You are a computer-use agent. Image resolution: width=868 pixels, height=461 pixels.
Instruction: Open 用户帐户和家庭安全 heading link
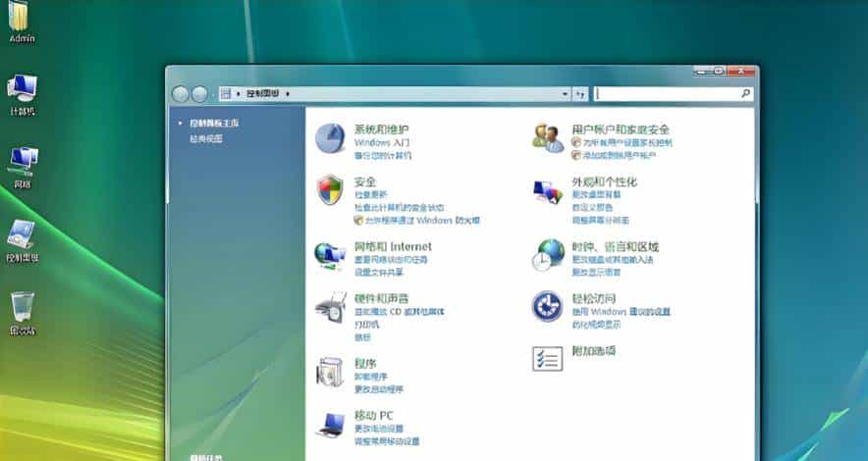pyautogui.click(x=621, y=129)
